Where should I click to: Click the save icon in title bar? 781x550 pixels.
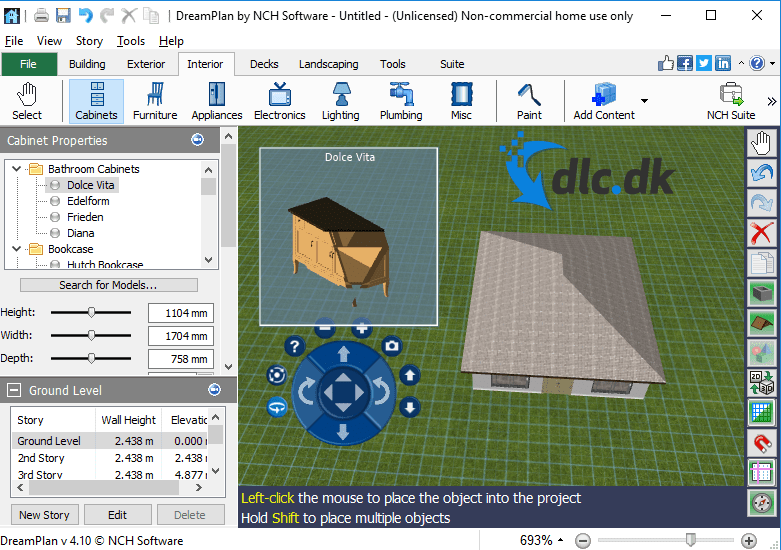[x=63, y=16]
